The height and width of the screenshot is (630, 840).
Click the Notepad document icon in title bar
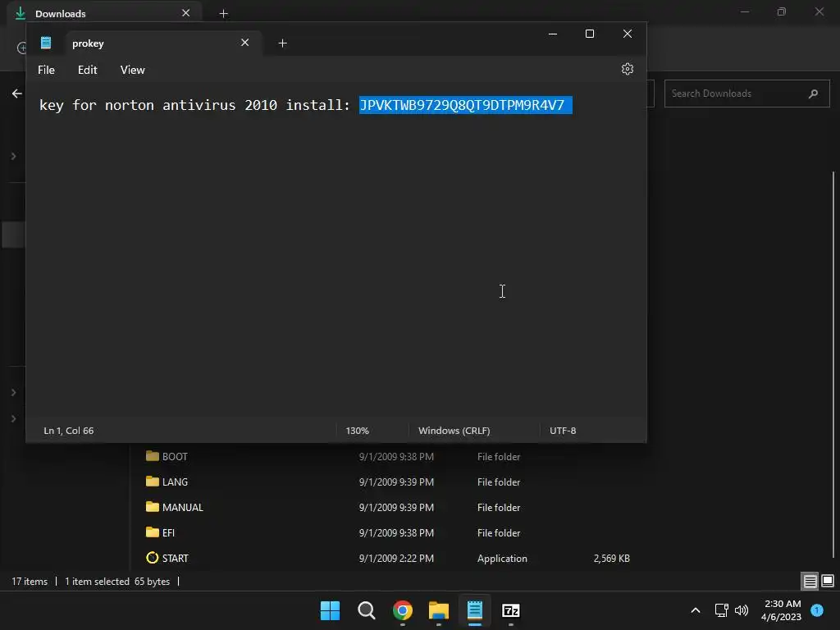click(x=46, y=43)
